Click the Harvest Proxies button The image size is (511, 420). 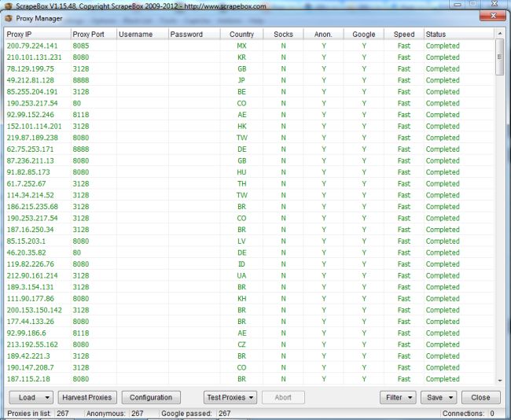point(87,397)
